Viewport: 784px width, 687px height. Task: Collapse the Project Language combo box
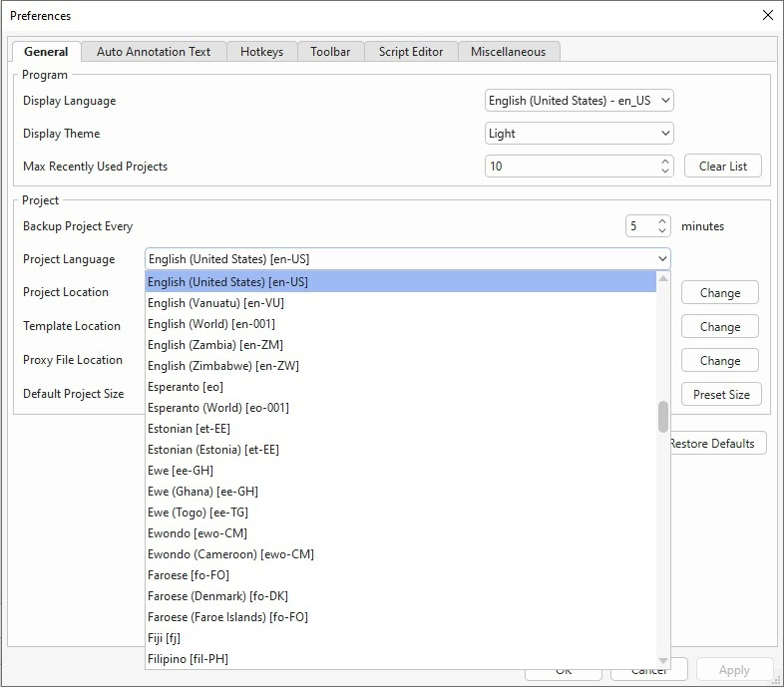coord(408,259)
